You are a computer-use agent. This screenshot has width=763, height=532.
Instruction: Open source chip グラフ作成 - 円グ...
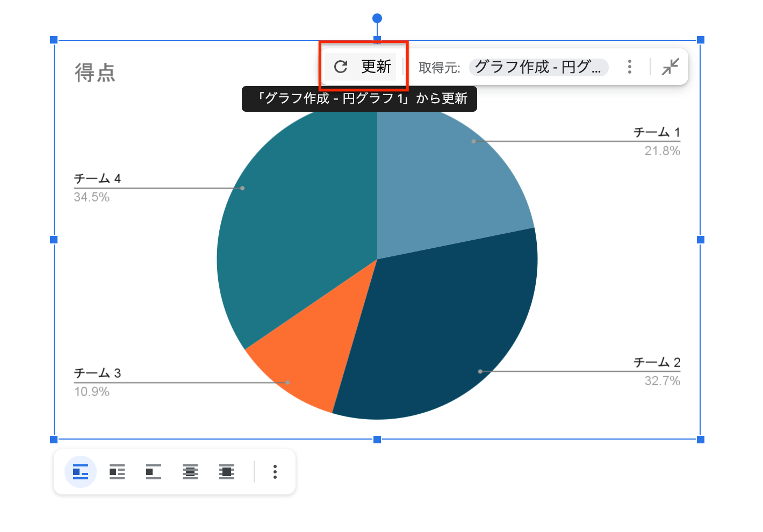[x=538, y=67]
